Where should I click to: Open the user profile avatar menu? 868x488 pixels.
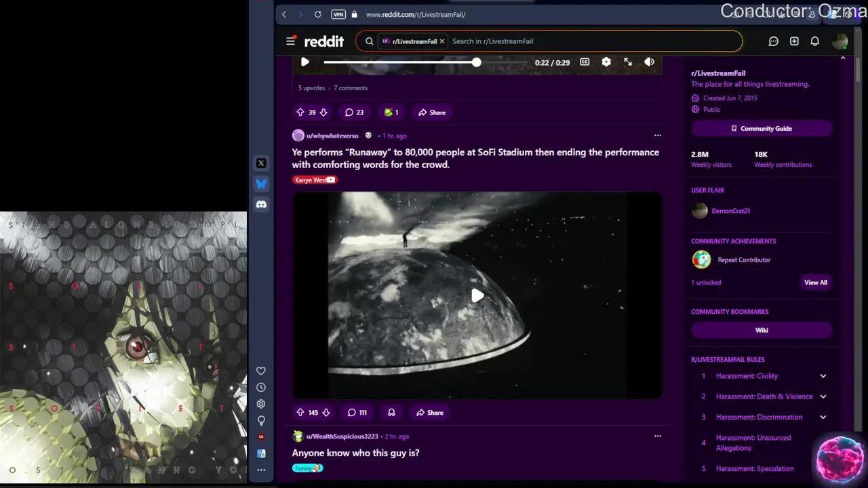click(x=840, y=41)
